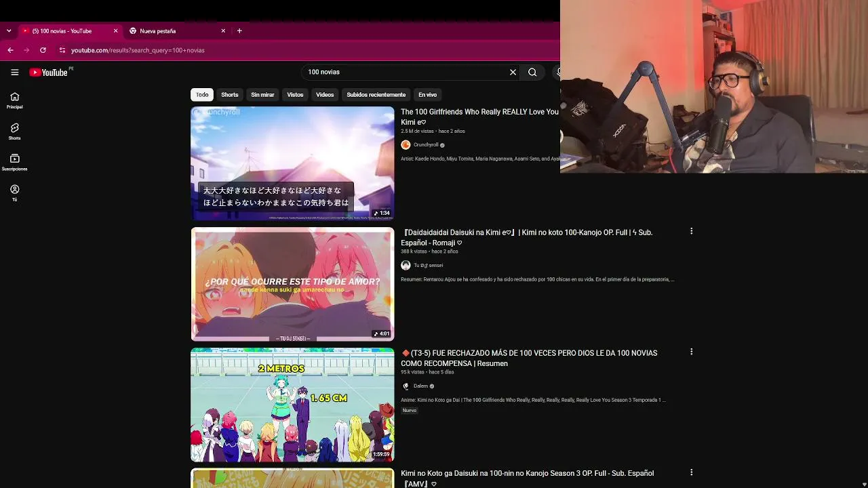Screen dimensions: 868x488
Task: Open options menu for Daidaidaidai Daisuki video
Action: pos(691,231)
